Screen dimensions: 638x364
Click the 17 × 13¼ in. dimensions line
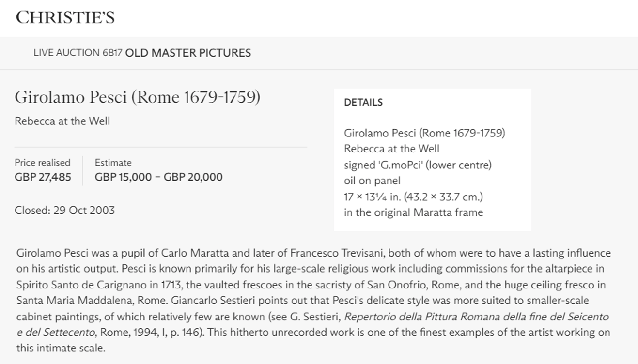point(413,197)
